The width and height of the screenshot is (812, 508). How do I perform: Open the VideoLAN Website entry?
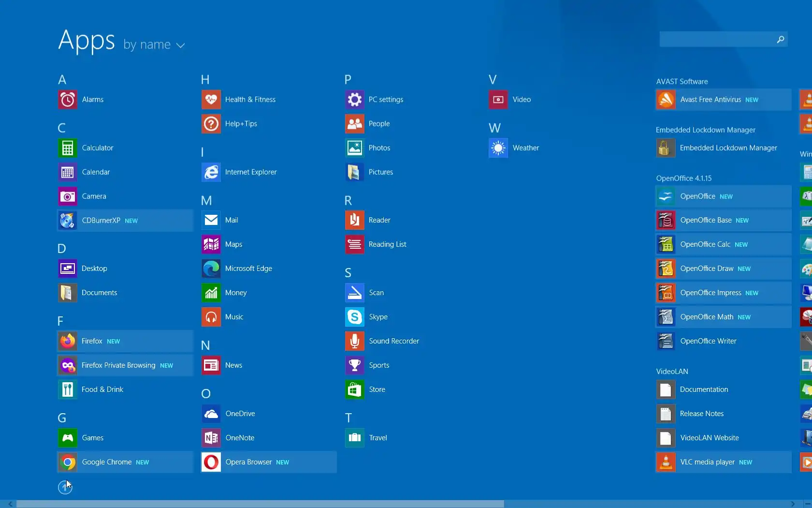[724, 438]
